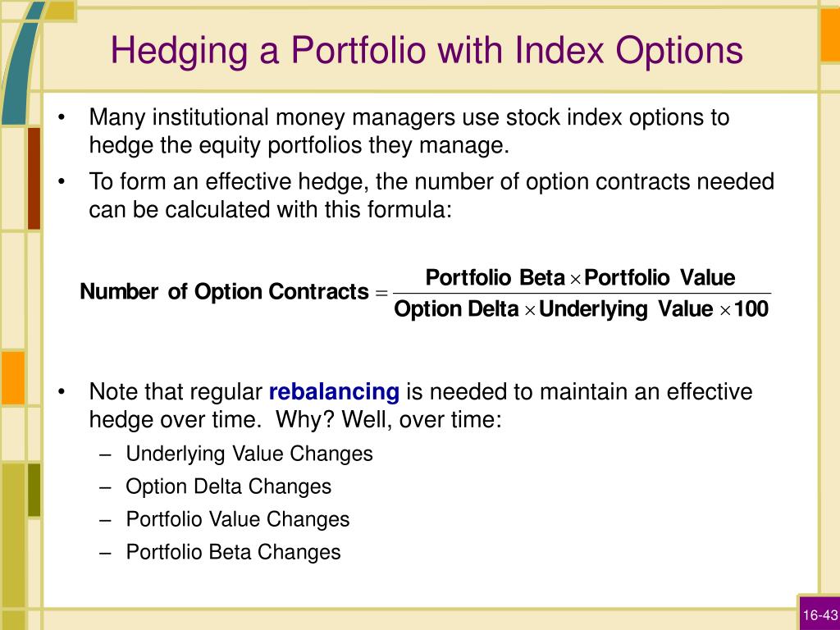This screenshot has width=840, height=630.
Task: Click the slide title 'Hedging a Portfolio with Index Options'
Action: click(x=427, y=52)
